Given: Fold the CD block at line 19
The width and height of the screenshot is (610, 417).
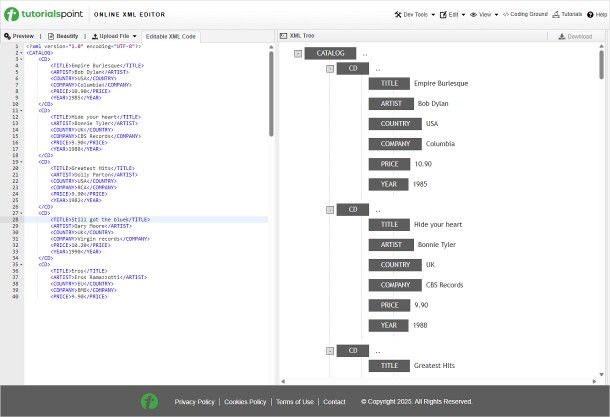Looking at the screenshot, I should coord(21,162).
